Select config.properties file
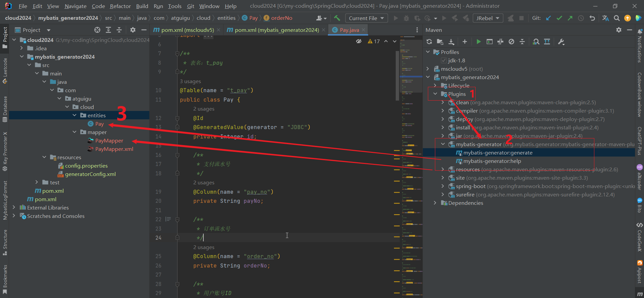Viewport: 644px width, 298px height. coord(86,166)
